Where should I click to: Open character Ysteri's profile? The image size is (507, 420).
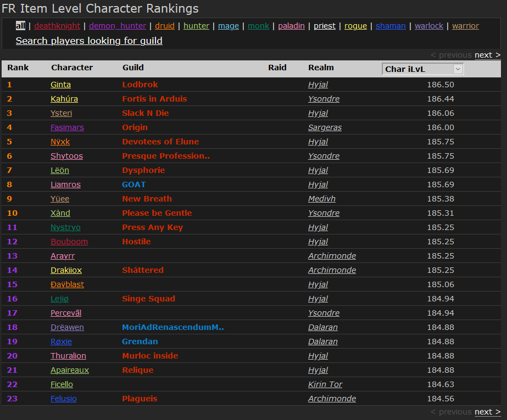62,113
